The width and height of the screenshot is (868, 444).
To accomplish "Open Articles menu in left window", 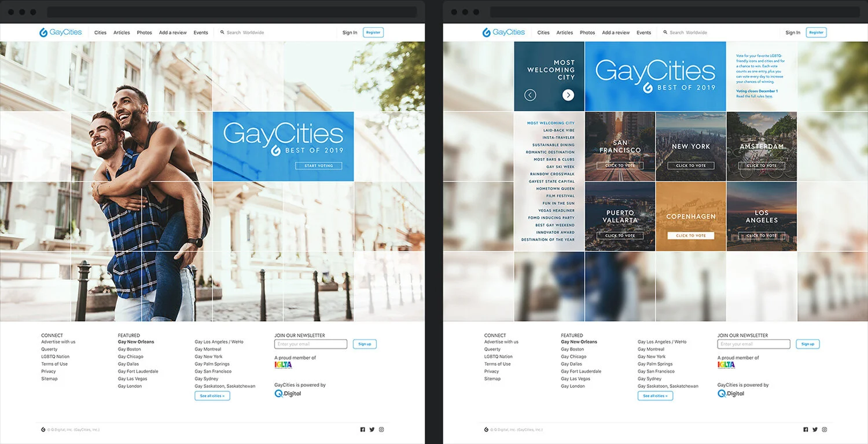I will (x=122, y=33).
